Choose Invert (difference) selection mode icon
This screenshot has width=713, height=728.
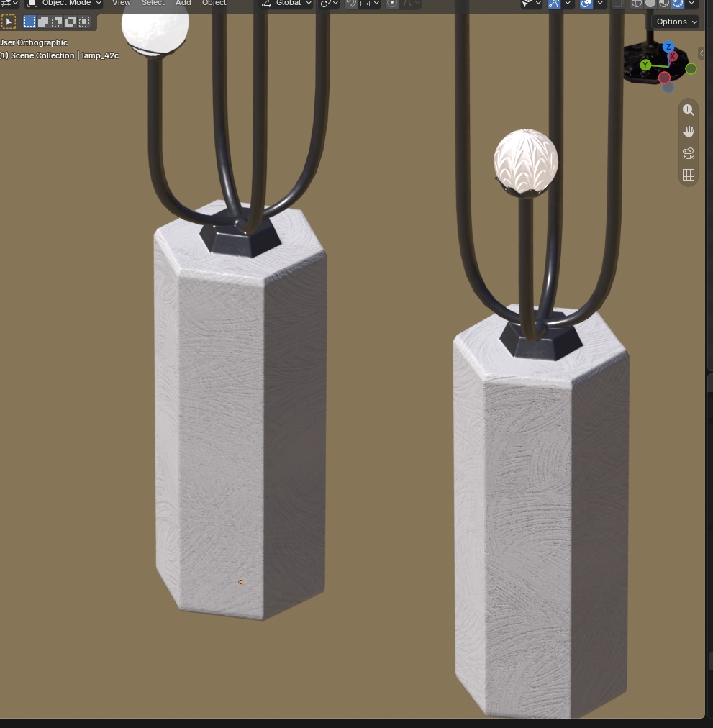pos(71,22)
